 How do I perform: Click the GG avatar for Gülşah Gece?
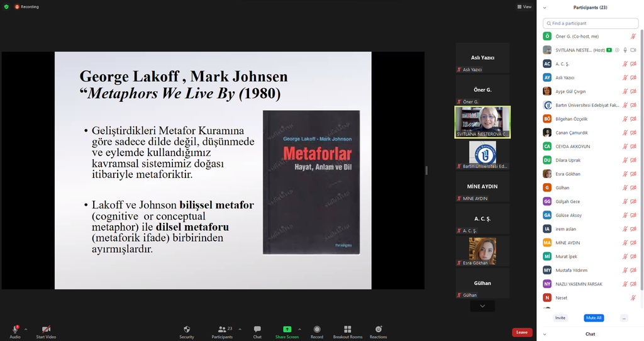click(x=547, y=201)
